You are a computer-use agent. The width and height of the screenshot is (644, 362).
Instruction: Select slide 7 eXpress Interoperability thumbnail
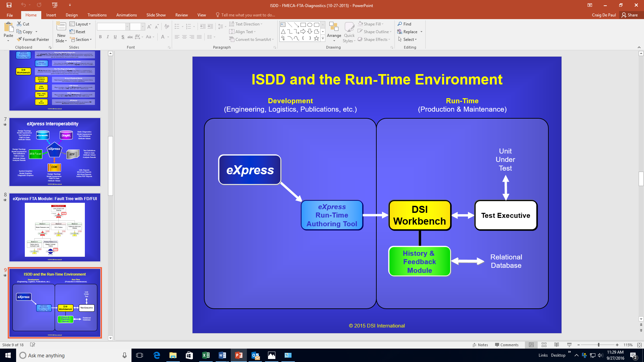pyautogui.click(x=55, y=152)
